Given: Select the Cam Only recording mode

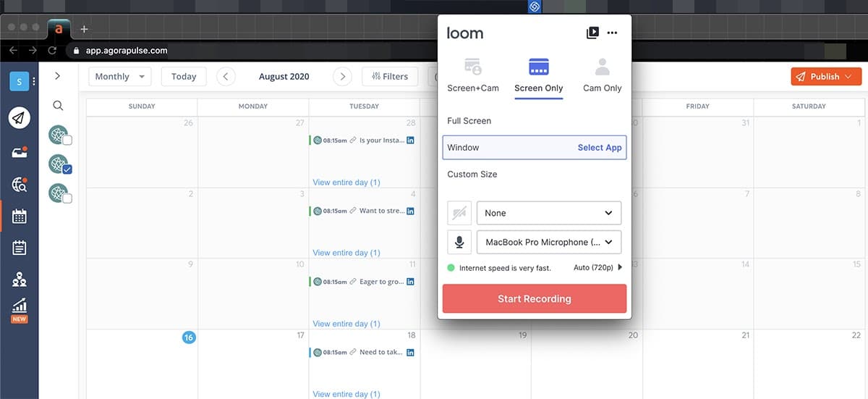Looking at the screenshot, I should 603,75.
